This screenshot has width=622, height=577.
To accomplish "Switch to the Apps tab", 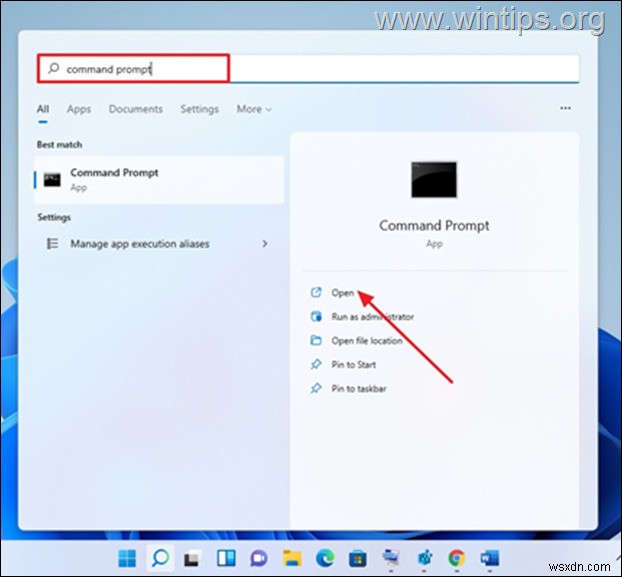I will point(79,109).
